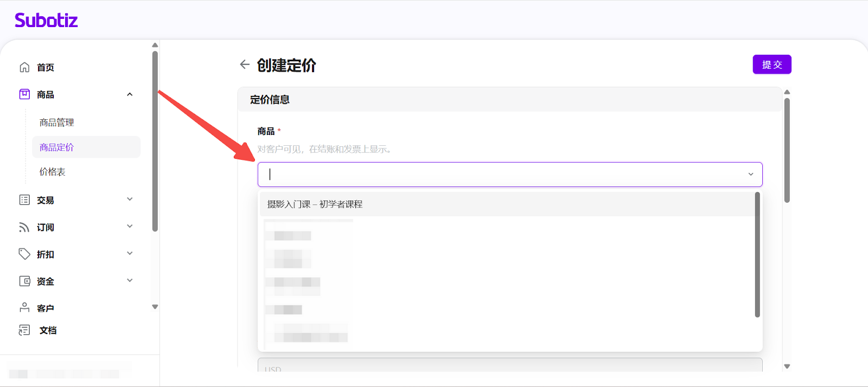
Task: Click the document icon beside 文档
Action: tap(24, 330)
